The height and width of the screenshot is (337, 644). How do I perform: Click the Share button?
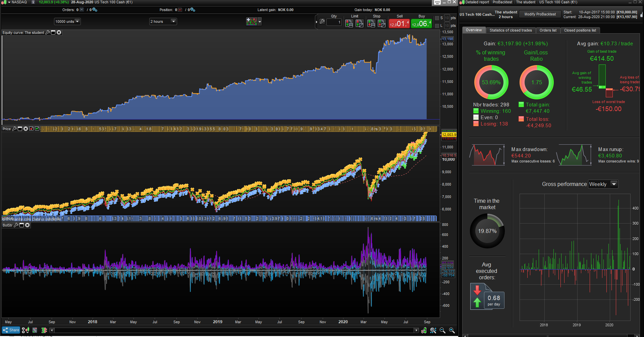pos(11,330)
